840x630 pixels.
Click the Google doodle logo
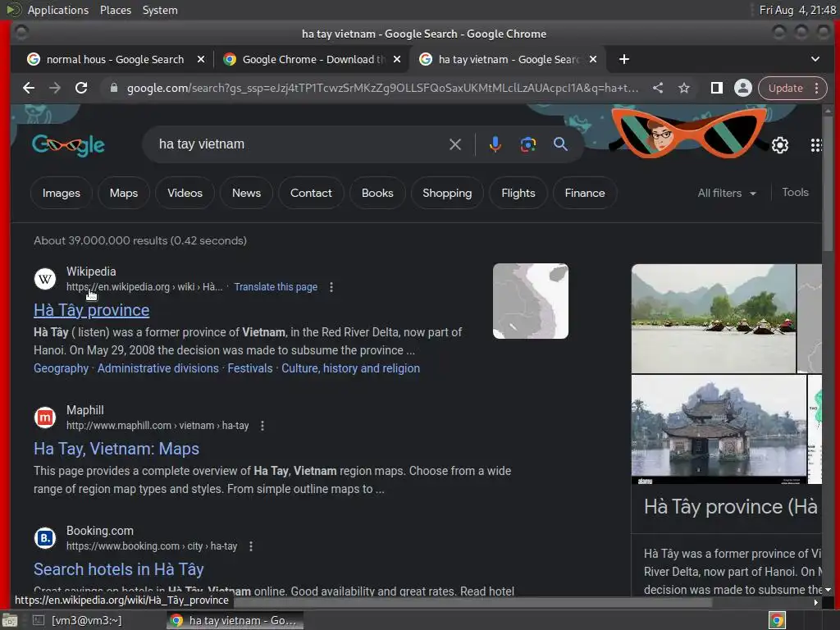[68, 144]
